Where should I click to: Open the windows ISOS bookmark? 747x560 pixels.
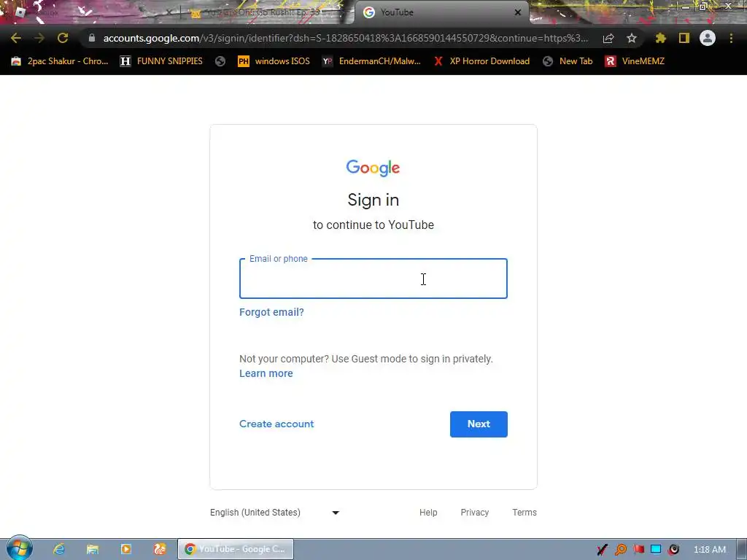pos(274,61)
